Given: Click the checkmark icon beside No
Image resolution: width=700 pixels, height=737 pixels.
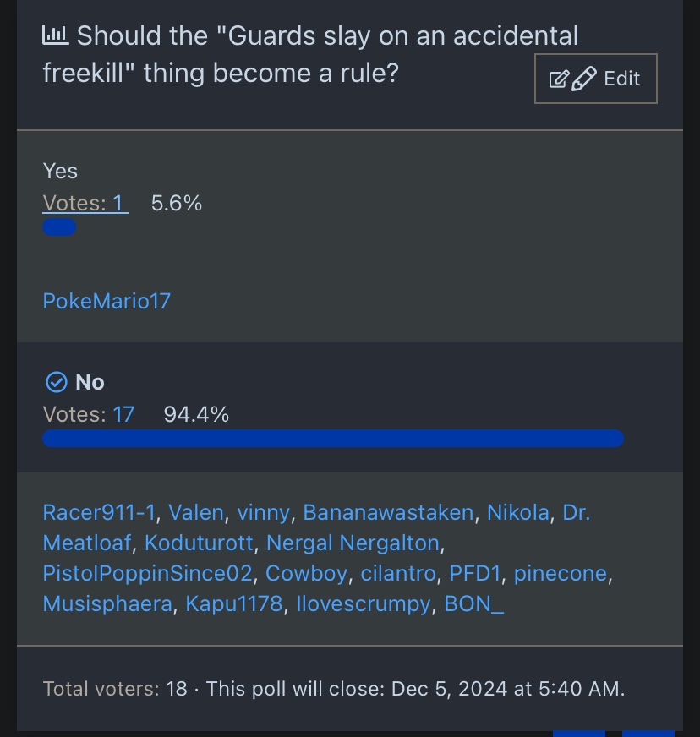Looking at the screenshot, I should (56, 383).
